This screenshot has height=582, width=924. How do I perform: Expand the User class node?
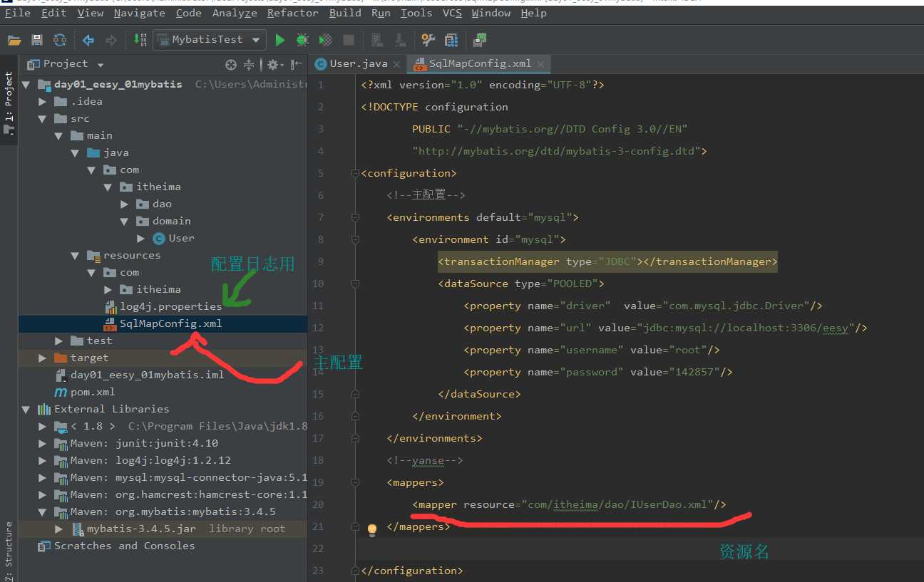(141, 238)
